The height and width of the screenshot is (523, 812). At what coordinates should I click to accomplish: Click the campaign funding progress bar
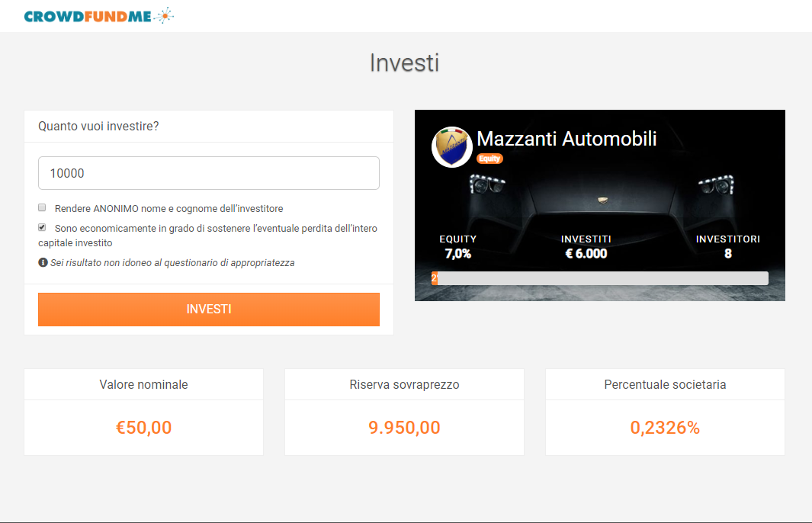[x=600, y=278]
